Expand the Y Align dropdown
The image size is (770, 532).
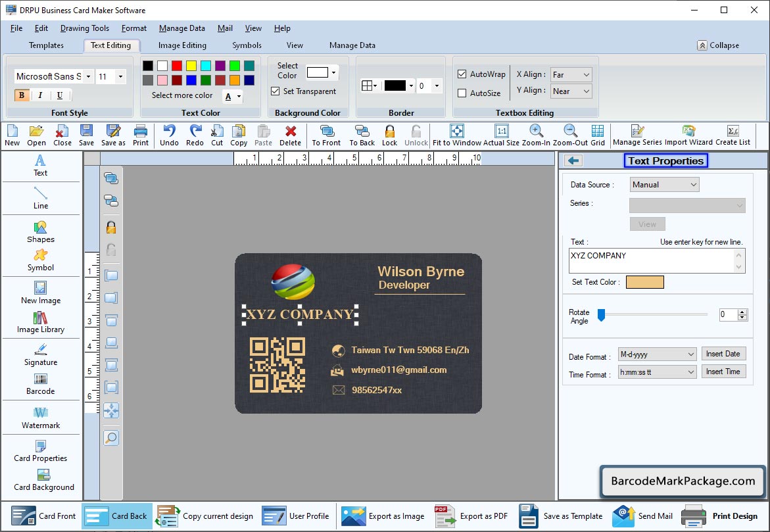571,91
